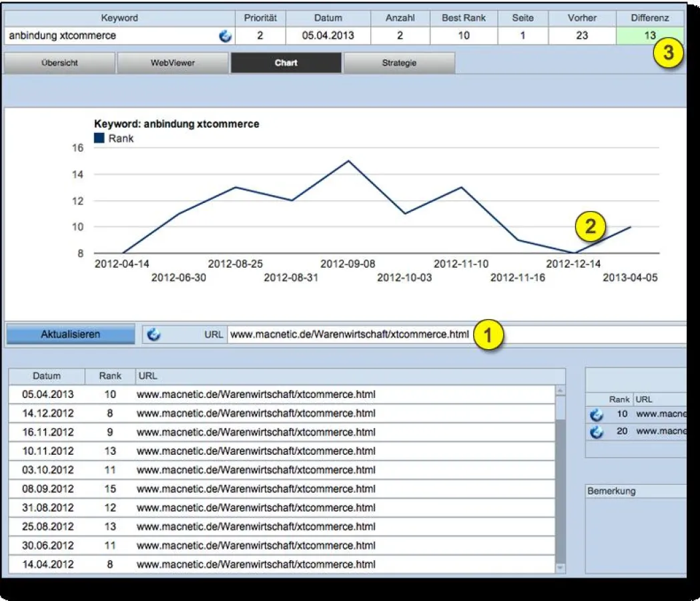Click the Aktualisieren button
This screenshot has height=601, width=700.
coord(69,333)
